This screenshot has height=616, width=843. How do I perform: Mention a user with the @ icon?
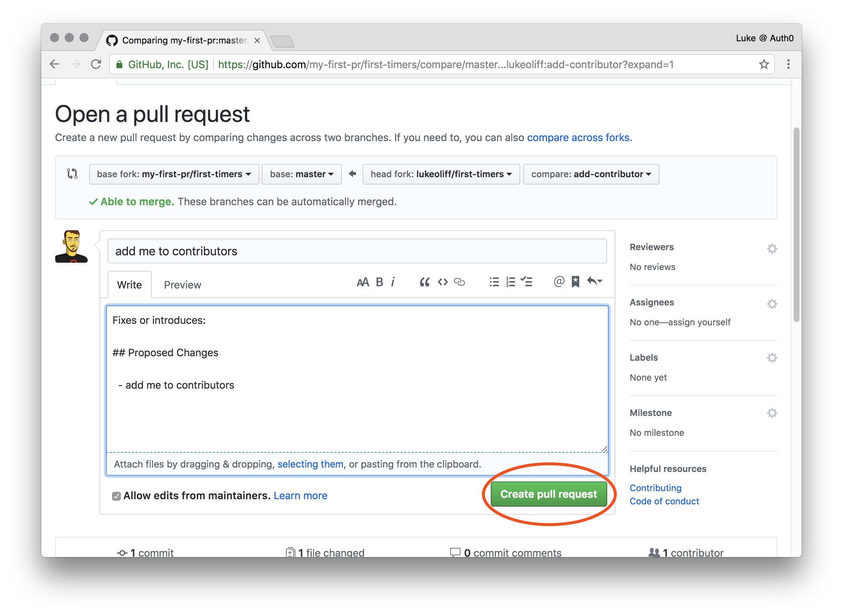[559, 282]
